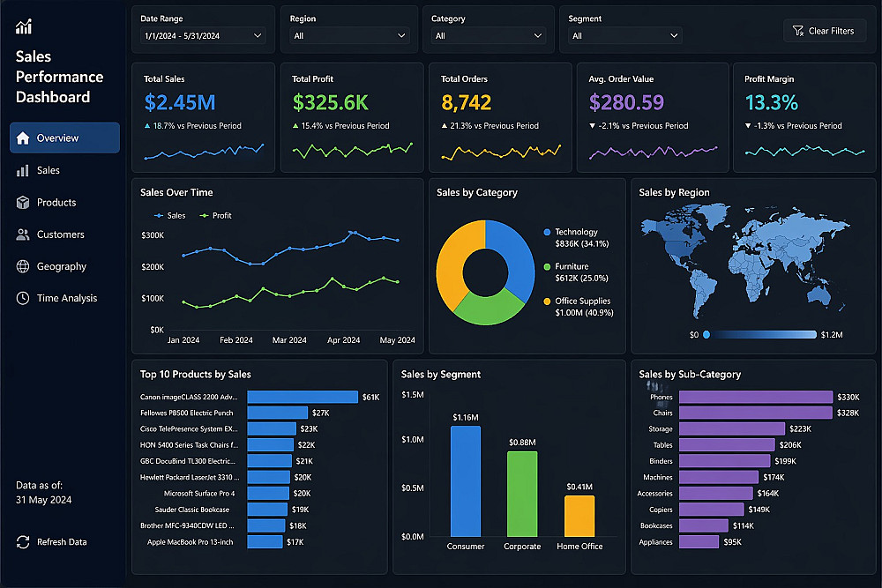Click the Products box icon
882x588 pixels.
coord(23,203)
